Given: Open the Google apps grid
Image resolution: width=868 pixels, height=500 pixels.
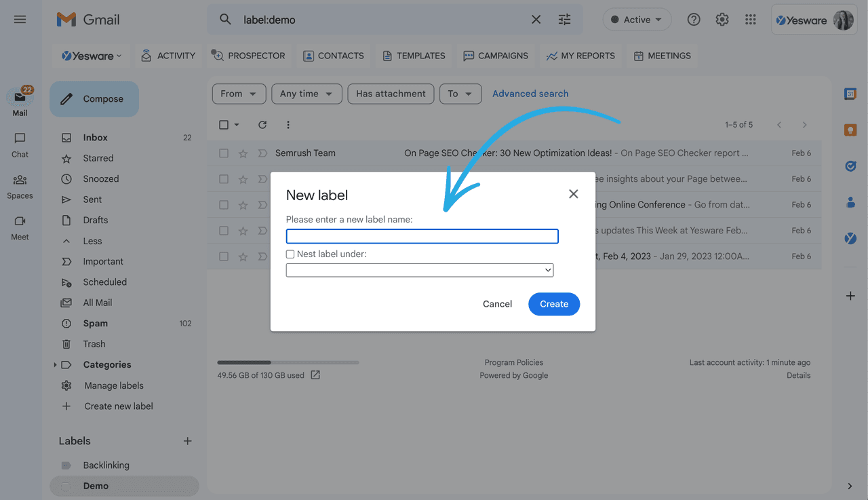Looking at the screenshot, I should point(750,20).
